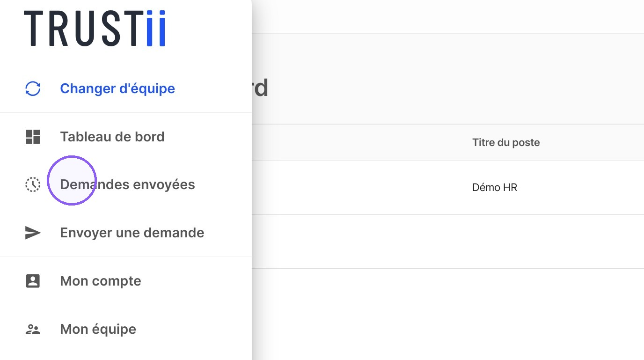Open Mon compte
This screenshot has width=644, height=360.
pyautogui.click(x=101, y=281)
